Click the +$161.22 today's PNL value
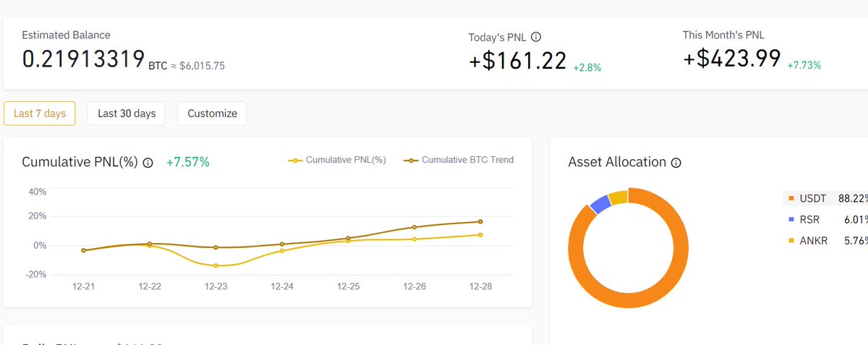868x345 pixels. click(518, 61)
